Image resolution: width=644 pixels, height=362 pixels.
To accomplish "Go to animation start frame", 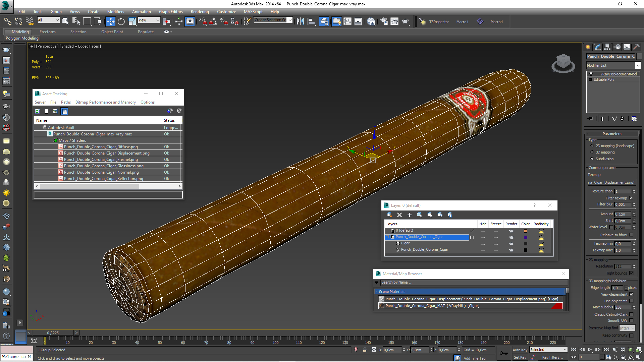I will pyautogui.click(x=574, y=350).
